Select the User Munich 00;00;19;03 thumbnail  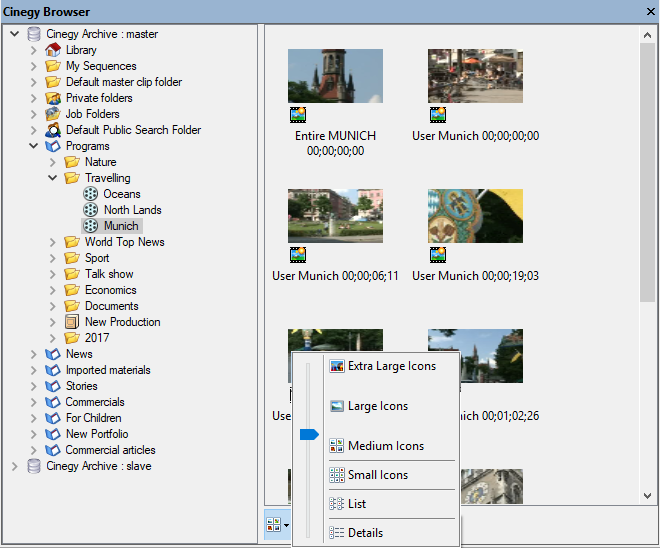[476, 216]
